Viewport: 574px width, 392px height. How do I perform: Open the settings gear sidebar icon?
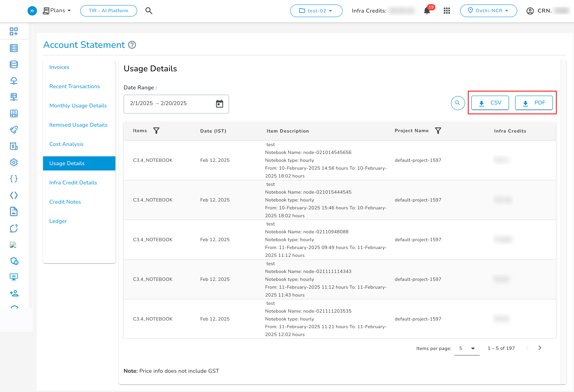[14, 162]
